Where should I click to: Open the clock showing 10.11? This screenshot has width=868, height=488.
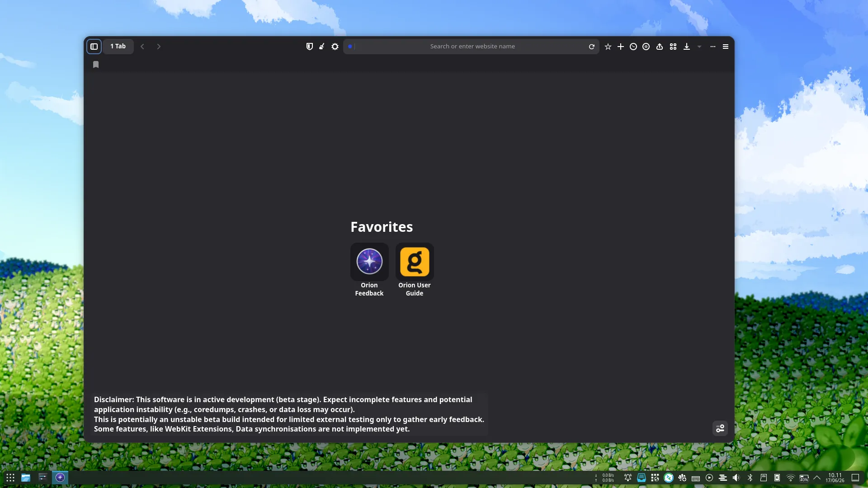pos(835,478)
